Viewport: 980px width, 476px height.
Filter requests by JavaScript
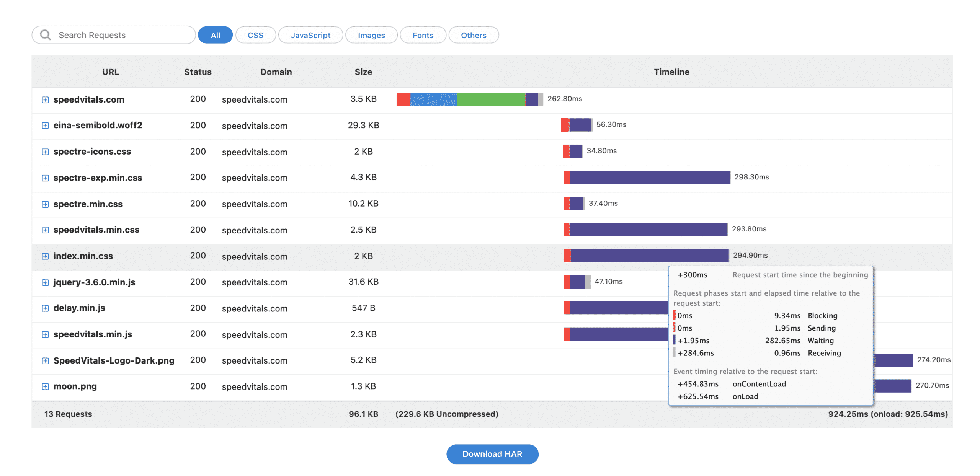310,35
